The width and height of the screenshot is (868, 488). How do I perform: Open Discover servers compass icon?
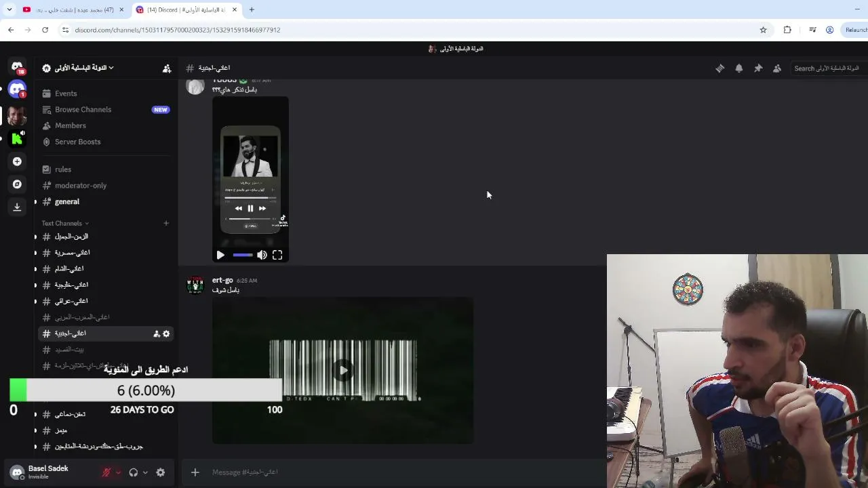[17, 184]
